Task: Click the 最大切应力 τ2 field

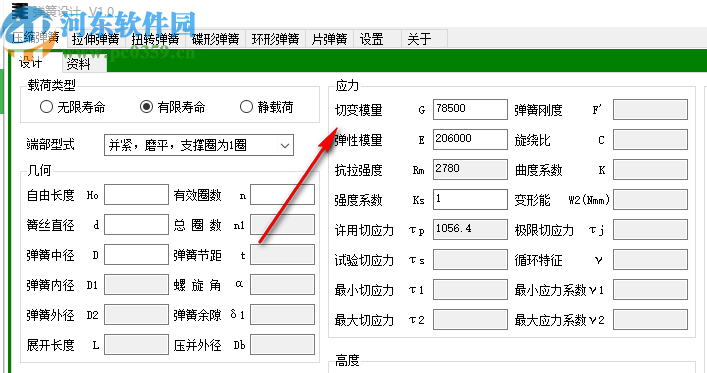Action: tap(470, 319)
